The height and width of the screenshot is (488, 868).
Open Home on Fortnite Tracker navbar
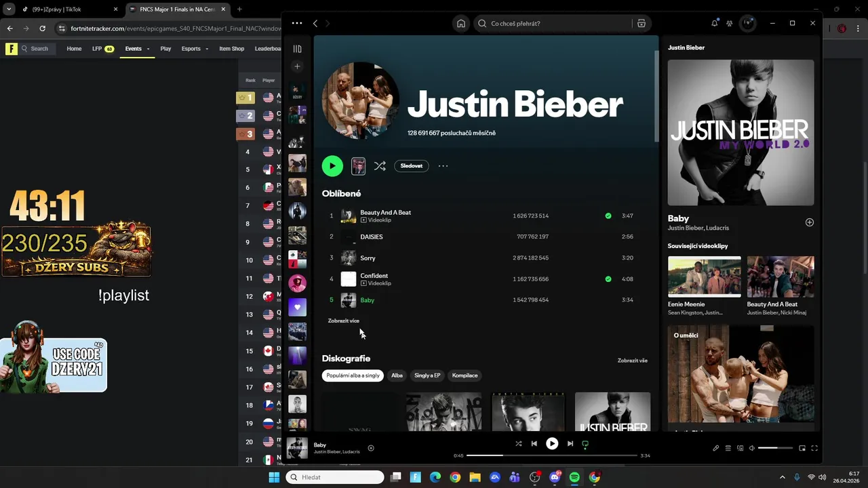click(74, 49)
